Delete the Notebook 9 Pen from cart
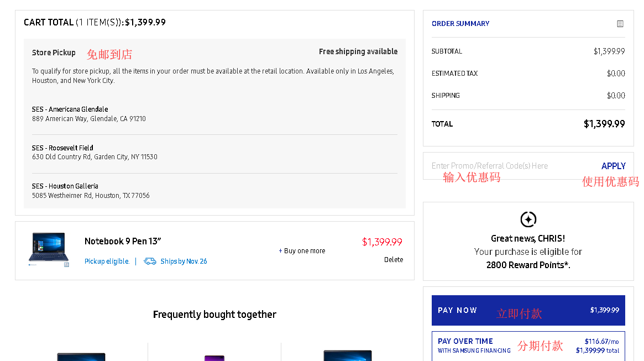Image resolution: width=644 pixels, height=361 pixels. click(394, 260)
